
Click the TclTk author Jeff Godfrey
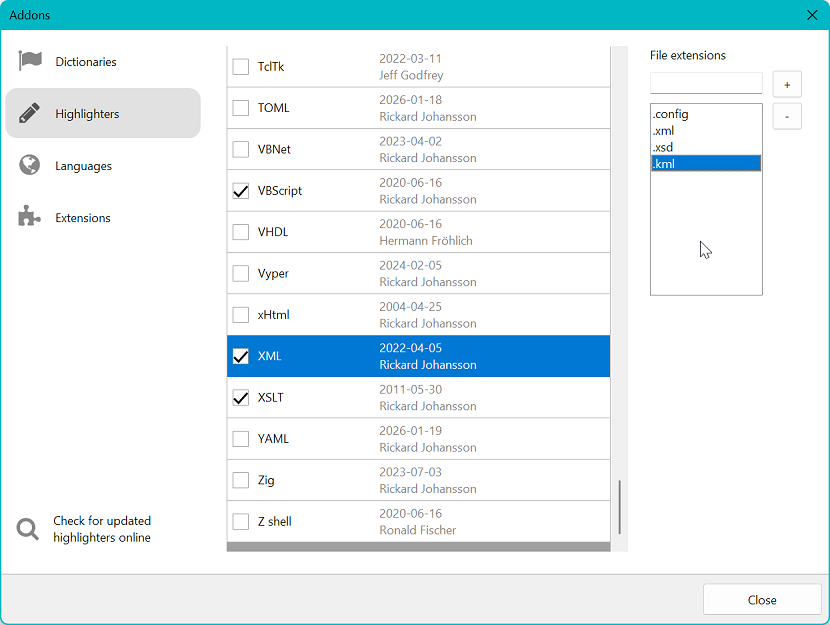click(411, 75)
